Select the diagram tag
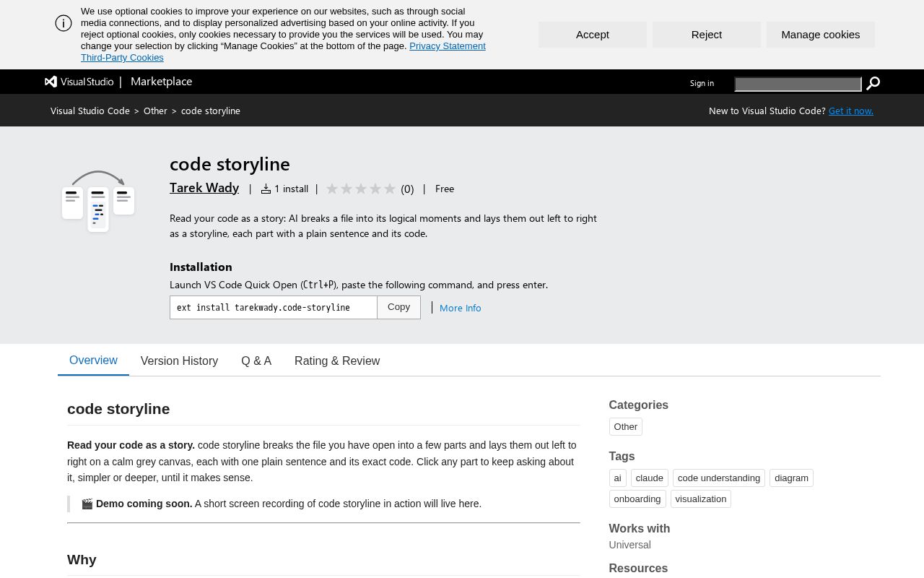 pos(791,478)
